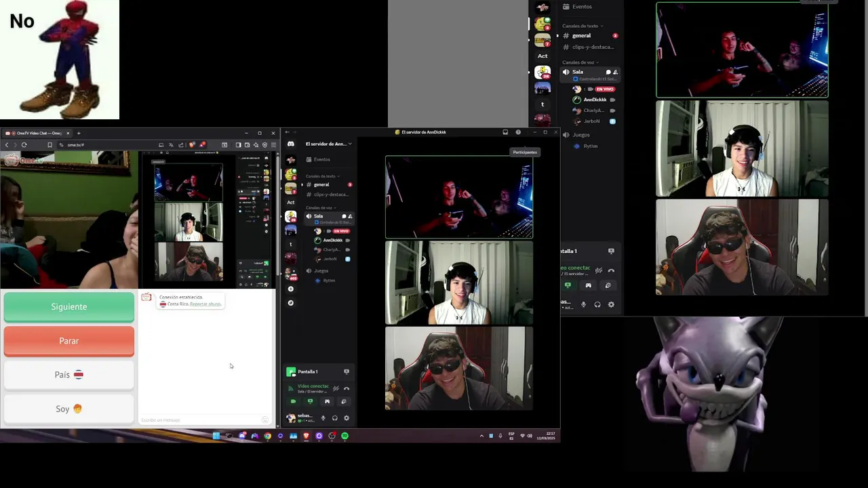Open the Discord inbox icon
This screenshot has height=488, width=868.
tap(505, 132)
